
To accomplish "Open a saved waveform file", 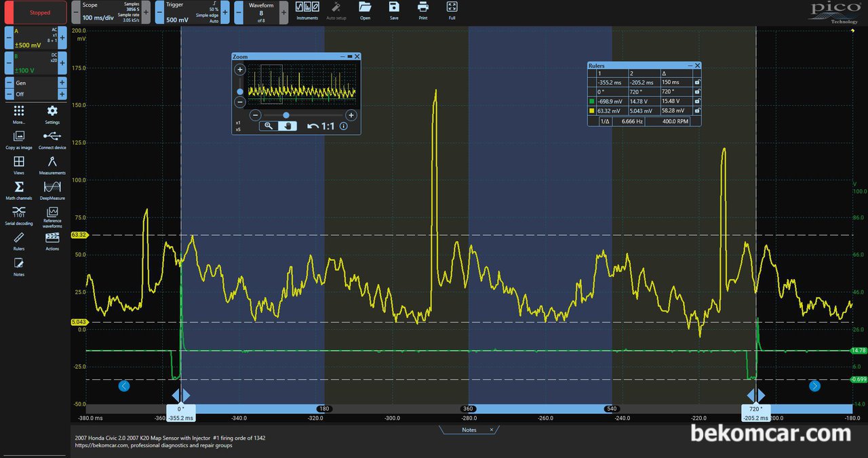I will pos(365,11).
